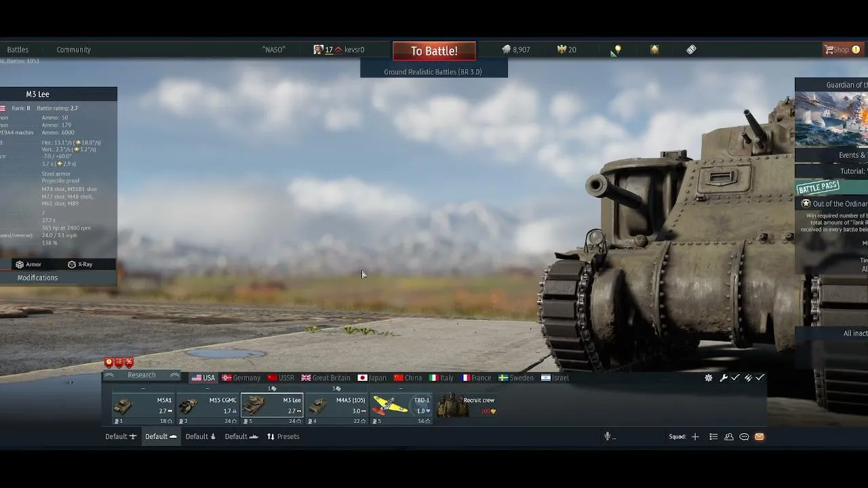Enable X-Ray view for M3 Lee

[x=80, y=264]
